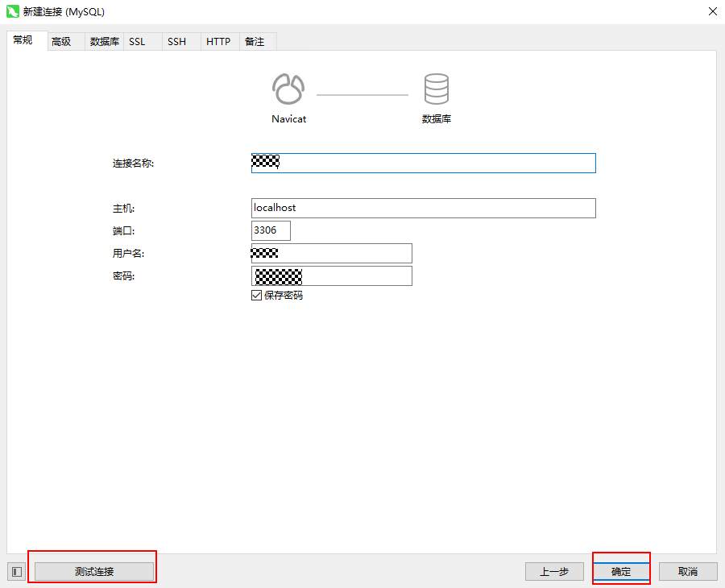Click the 上一步 button
The width and height of the screenshot is (725, 588).
pos(554,571)
